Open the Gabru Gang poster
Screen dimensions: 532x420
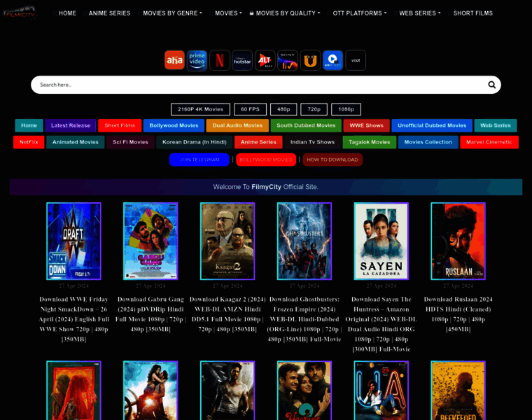(x=150, y=241)
